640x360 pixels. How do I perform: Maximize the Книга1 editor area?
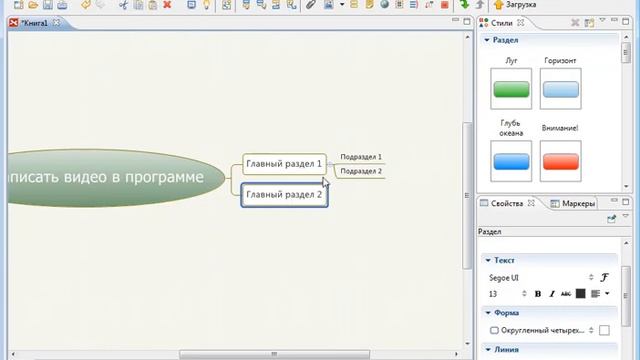pyautogui.click(x=467, y=21)
